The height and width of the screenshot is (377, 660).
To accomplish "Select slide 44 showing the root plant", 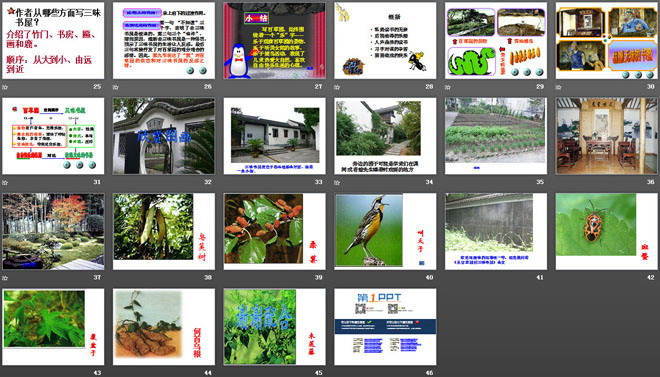I will 164,327.
